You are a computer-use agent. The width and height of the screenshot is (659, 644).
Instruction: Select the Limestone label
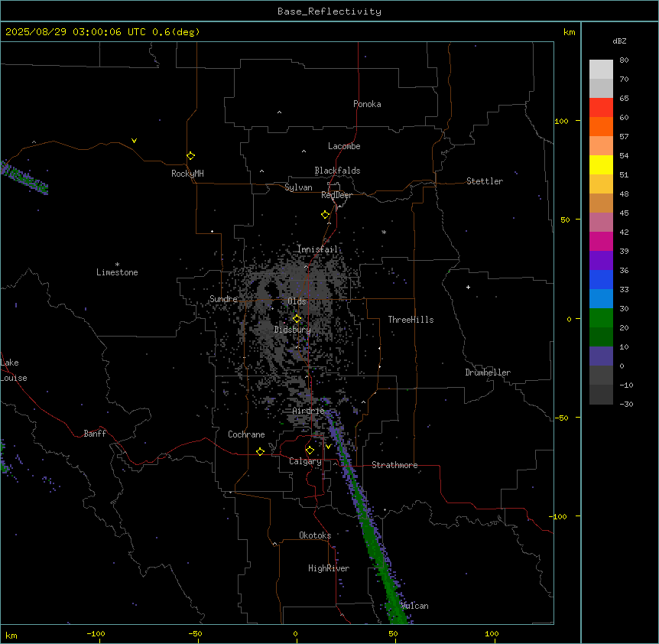coord(117,272)
